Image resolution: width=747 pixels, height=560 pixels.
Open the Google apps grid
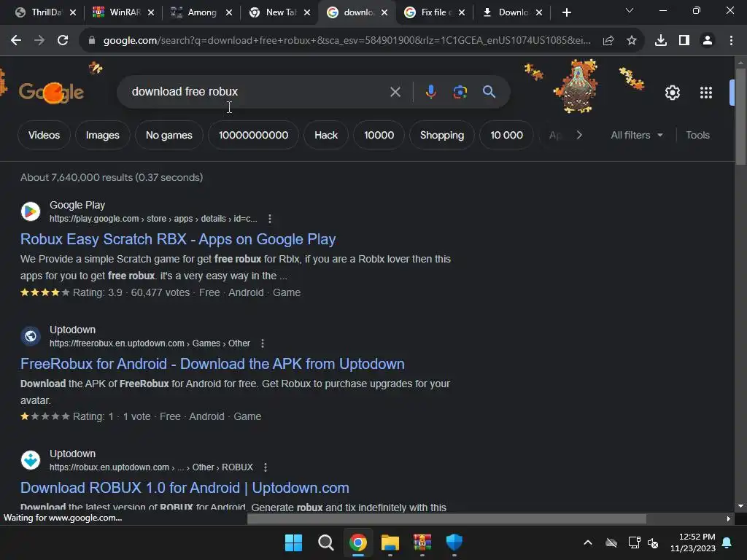click(706, 93)
